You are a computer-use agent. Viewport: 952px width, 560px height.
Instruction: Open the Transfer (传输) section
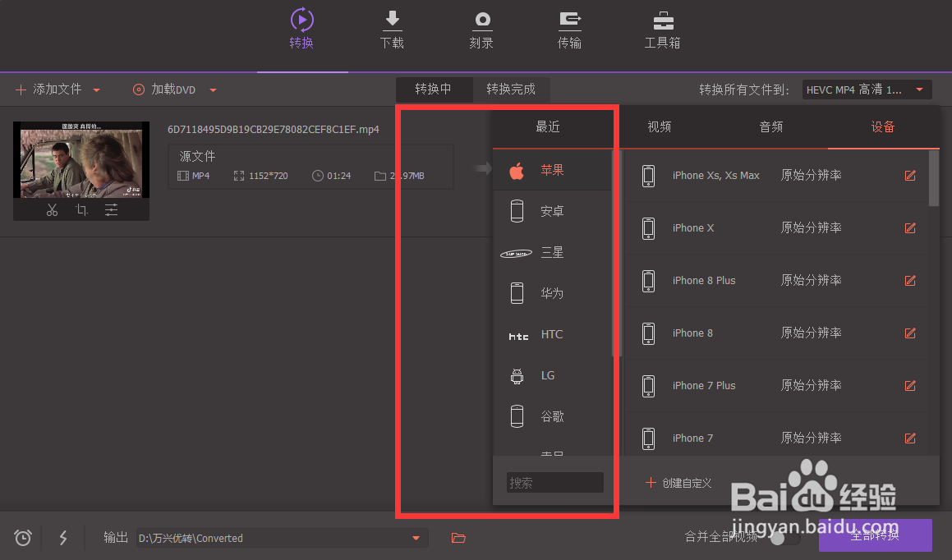(x=569, y=29)
